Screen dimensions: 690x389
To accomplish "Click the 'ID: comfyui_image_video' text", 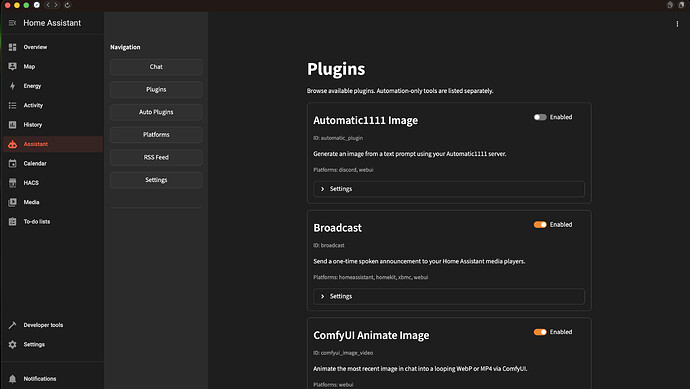I will [x=343, y=352].
